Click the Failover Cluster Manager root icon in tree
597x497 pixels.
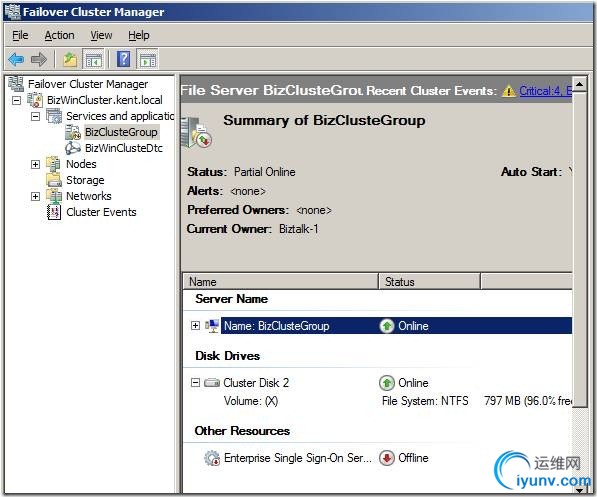point(16,84)
